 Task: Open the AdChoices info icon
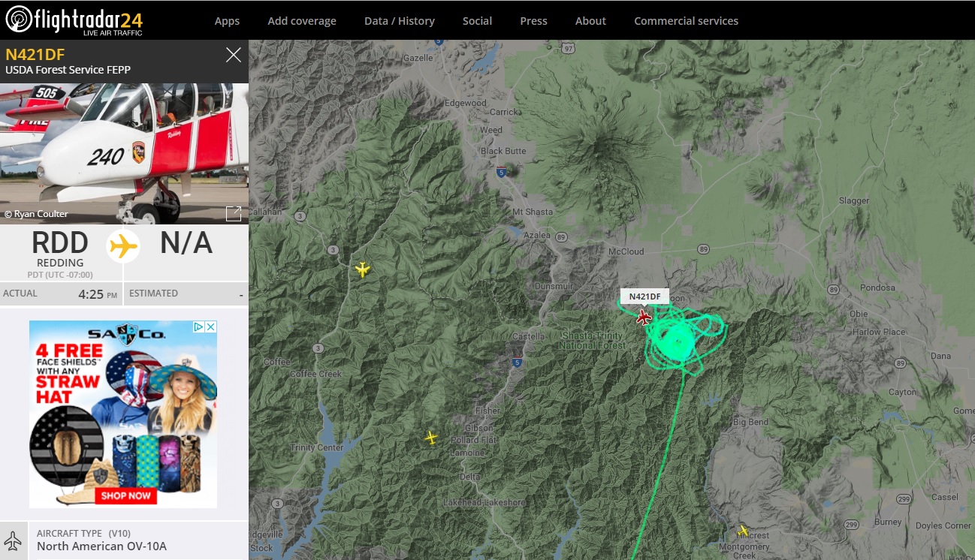click(x=199, y=327)
